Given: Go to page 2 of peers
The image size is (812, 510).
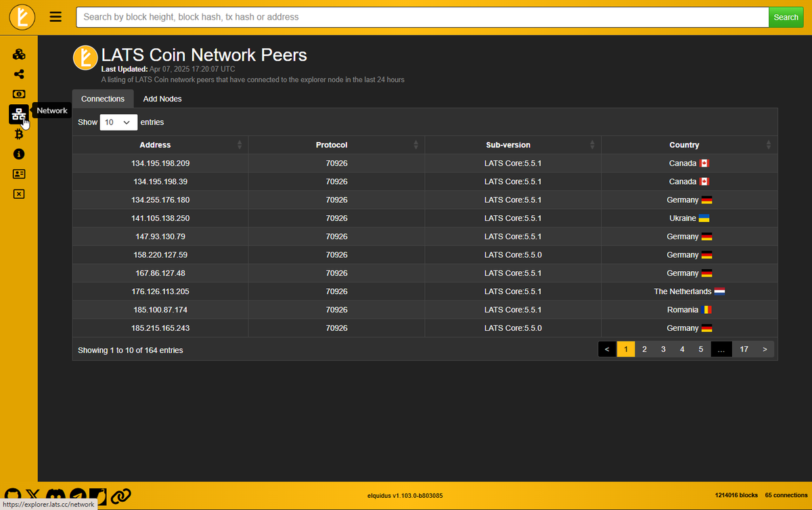Looking at the screenshot, I should pos(644,349).
